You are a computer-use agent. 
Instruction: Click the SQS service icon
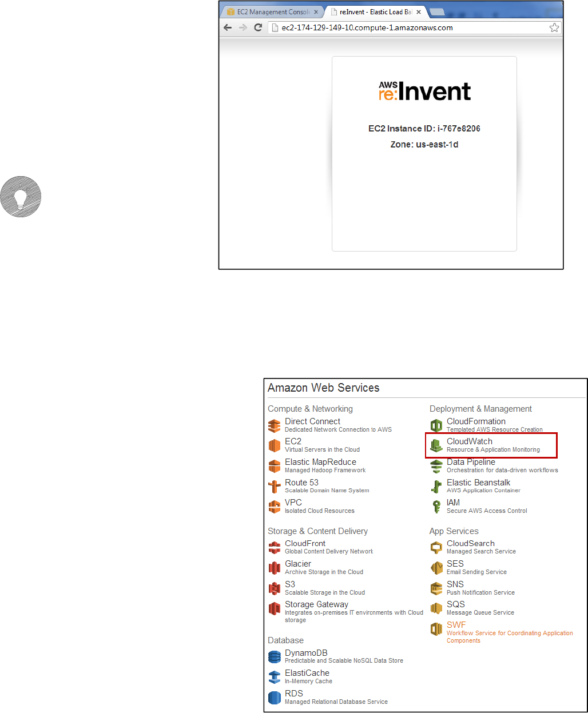(436, 608)
